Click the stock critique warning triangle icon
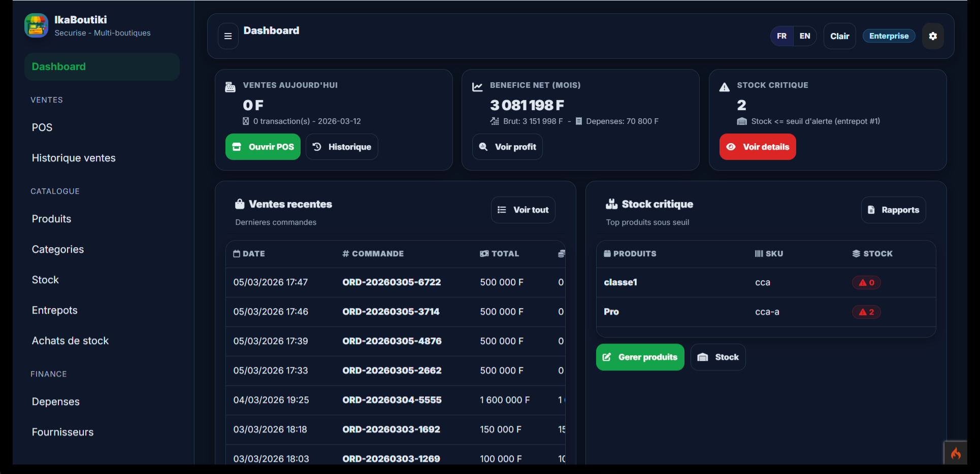Image resolution: width=980 pixels, height=474 pixels. pos(725,87)
